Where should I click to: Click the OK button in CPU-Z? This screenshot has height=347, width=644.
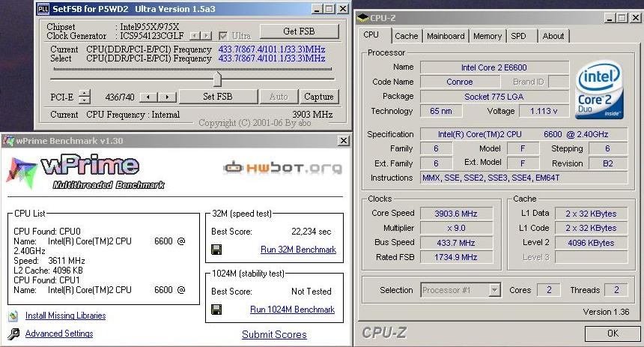pos(613,334)
